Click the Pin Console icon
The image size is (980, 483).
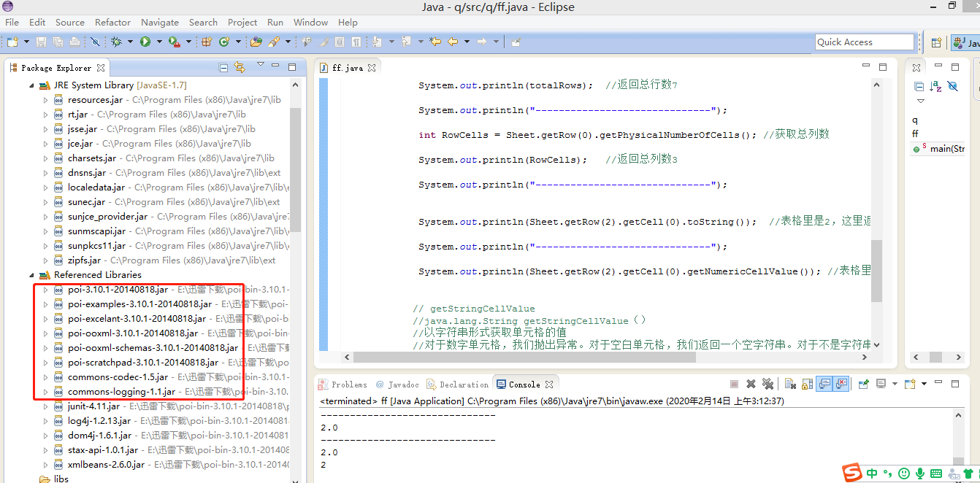click(x=863, y=384)
